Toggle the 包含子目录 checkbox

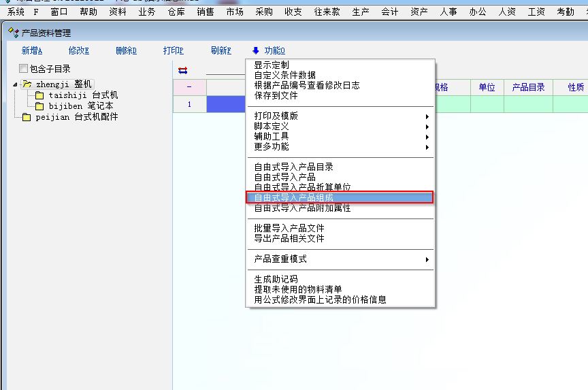pos(24,69)
